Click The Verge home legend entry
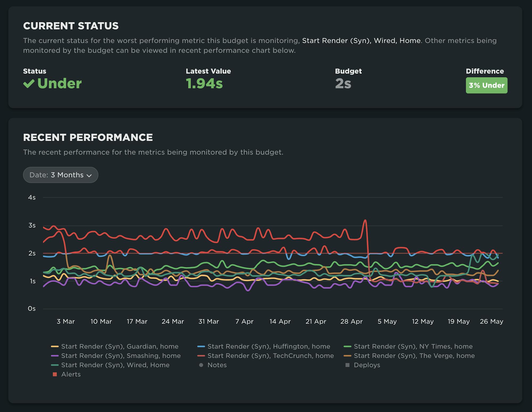The height and width of the screenshot is (412, 532). coord(414,356)
